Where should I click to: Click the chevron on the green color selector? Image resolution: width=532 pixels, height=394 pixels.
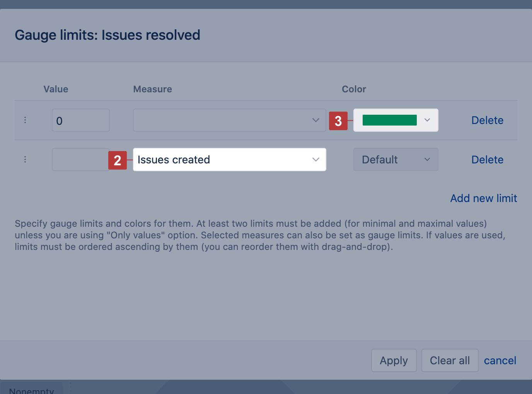pos(427,120)
